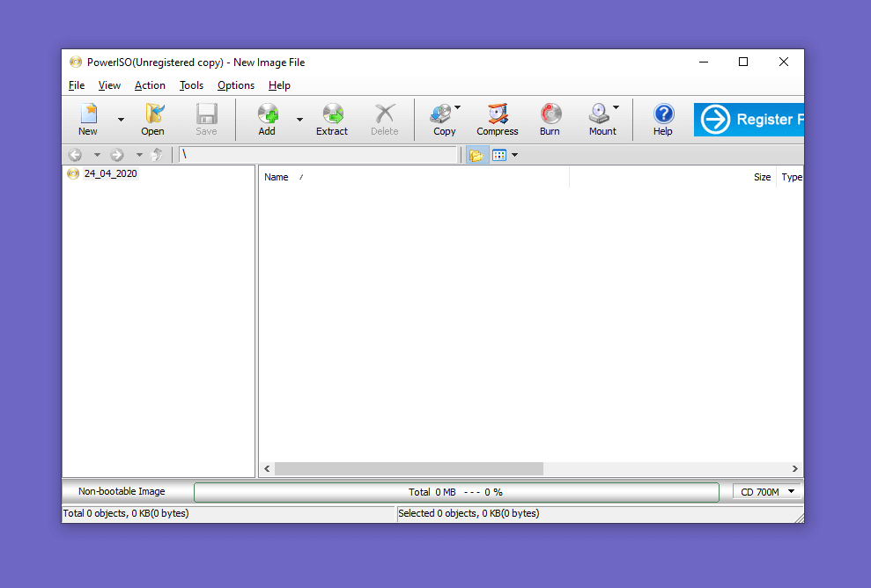Click the New image toolbar icon
This screenshot has height=588, width=871.
pos(88,120)
